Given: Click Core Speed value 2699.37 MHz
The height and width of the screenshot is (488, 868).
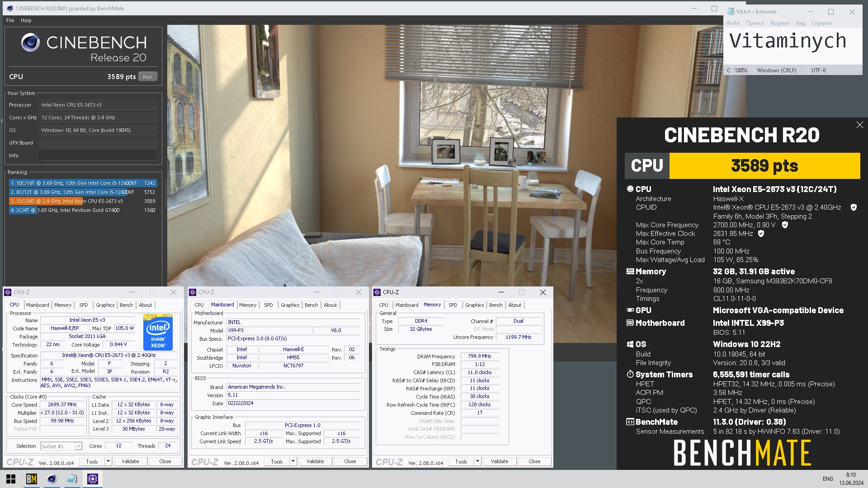Looking at the screenshot, I should click(x=62, y=405).
